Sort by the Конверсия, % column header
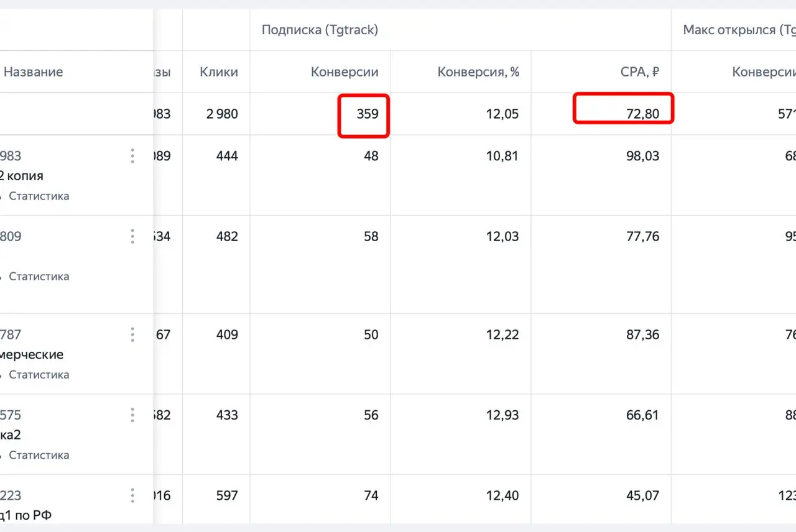 coord(478,72)
